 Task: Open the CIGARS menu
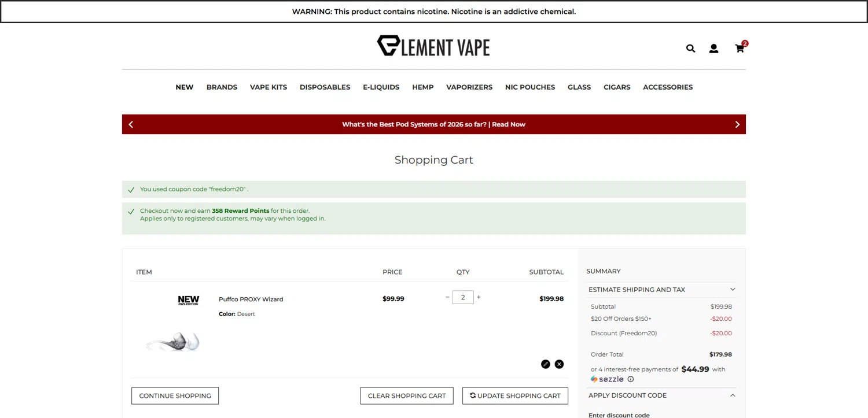pos(617,87)
